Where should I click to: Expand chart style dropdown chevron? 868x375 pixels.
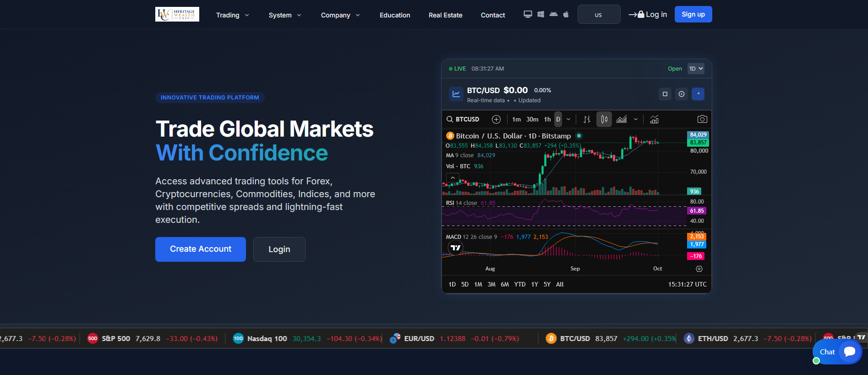(x=636, y=119)
